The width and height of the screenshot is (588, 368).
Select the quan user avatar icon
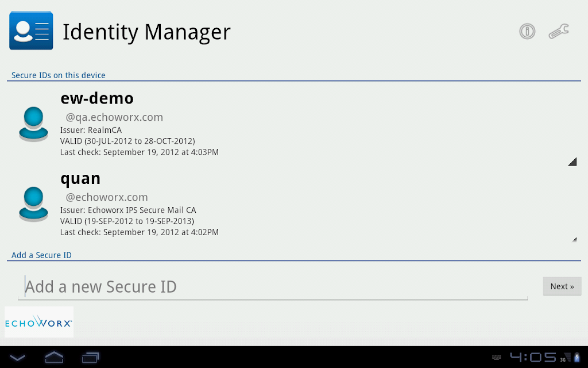click(x=33, y=204)
